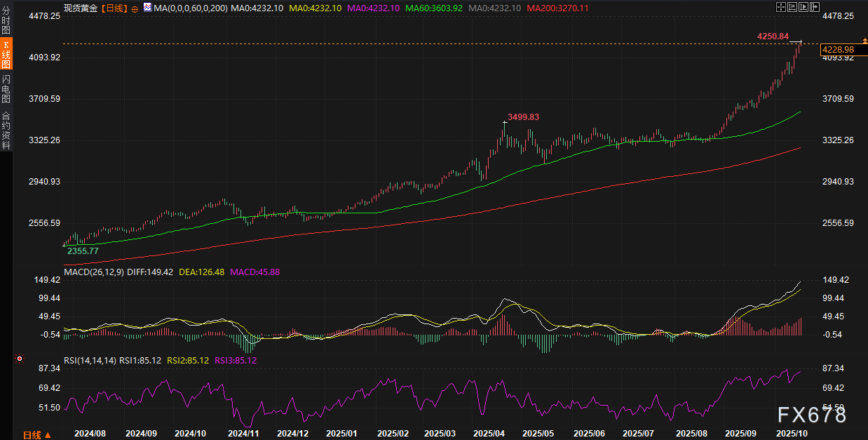Click the 2025/05 date on time axis
The height and width of the screenshot is (440, 868).
538,434
